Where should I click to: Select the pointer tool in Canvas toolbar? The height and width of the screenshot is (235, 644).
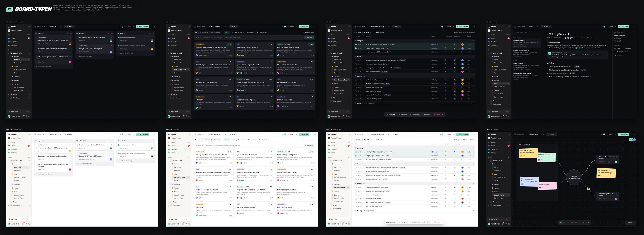tap(561, 222)
